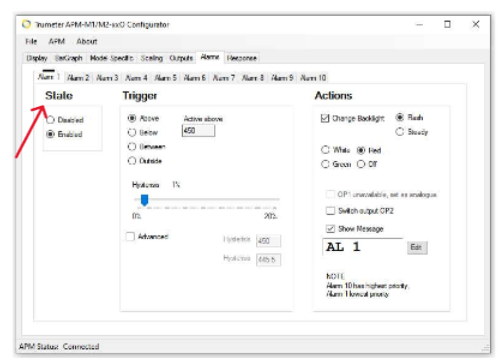Image resolution: width=499 pixels, height=360 pixels.
Task: Click the Active above value field
Action: (198, 130)
